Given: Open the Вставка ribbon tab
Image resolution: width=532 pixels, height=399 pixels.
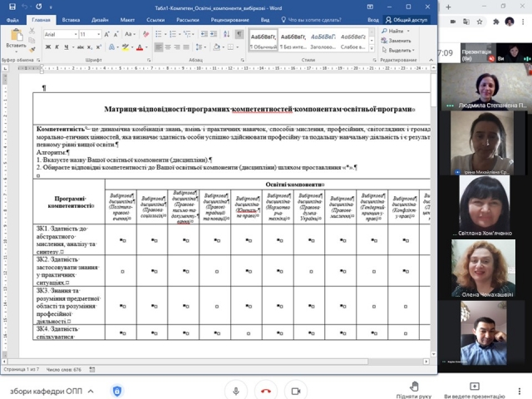Looking at the screenshot, I should pyautogui.click(x=71, y=18).
